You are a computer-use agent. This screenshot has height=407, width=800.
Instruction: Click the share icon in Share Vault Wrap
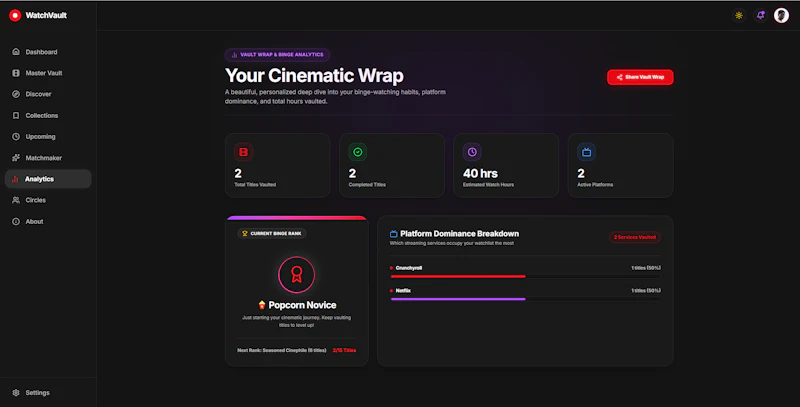coord(619,77)
